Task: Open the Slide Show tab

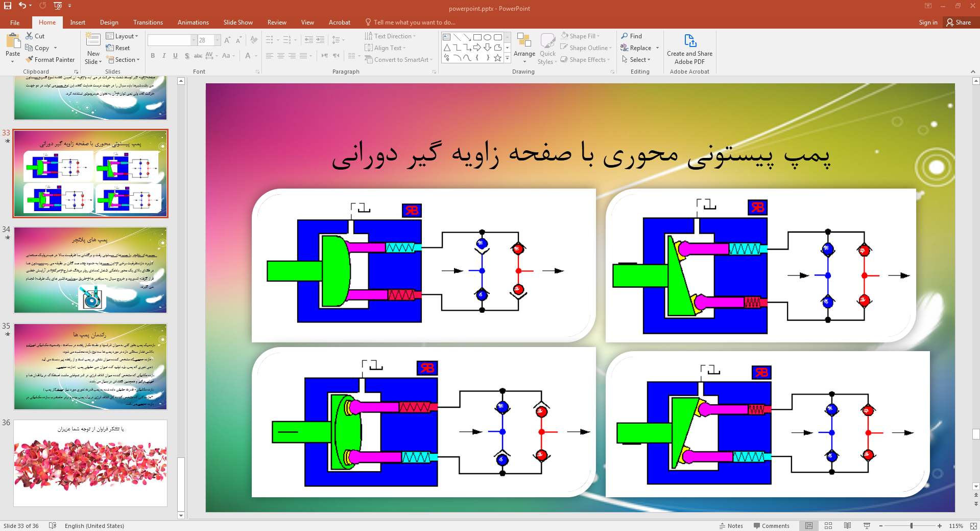Action: [238, 22]
